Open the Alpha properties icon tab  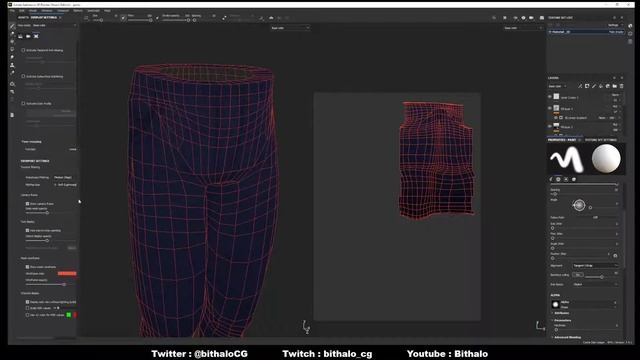point(558,179)
